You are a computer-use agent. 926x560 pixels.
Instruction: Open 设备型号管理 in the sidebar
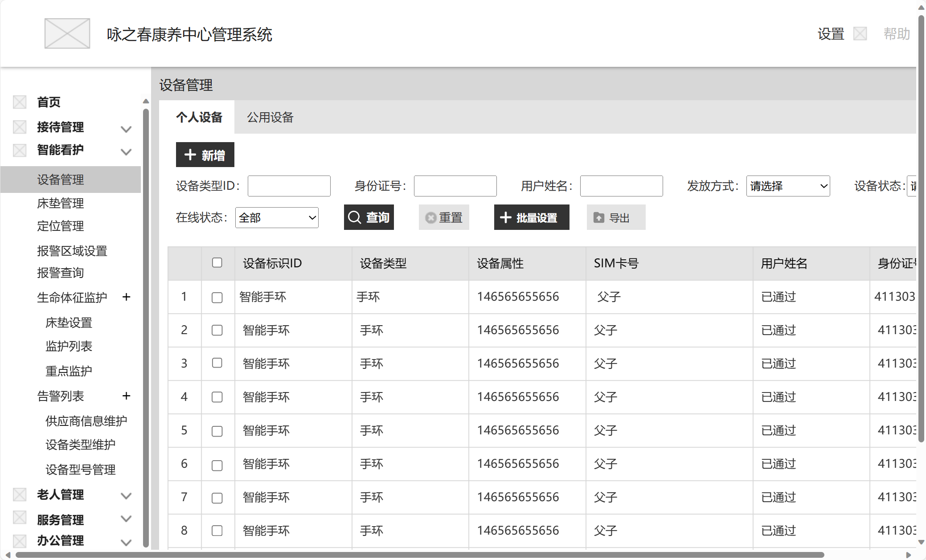click(80, 469)
